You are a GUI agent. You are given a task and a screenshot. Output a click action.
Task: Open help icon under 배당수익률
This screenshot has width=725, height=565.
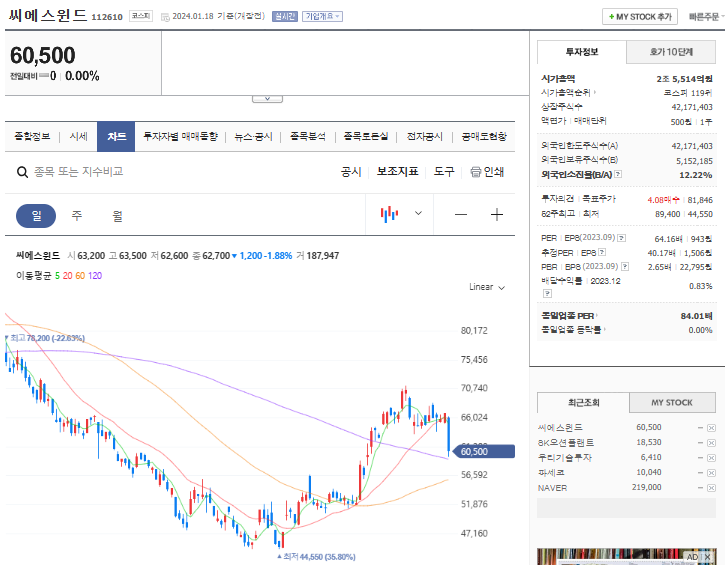point(547,294)
